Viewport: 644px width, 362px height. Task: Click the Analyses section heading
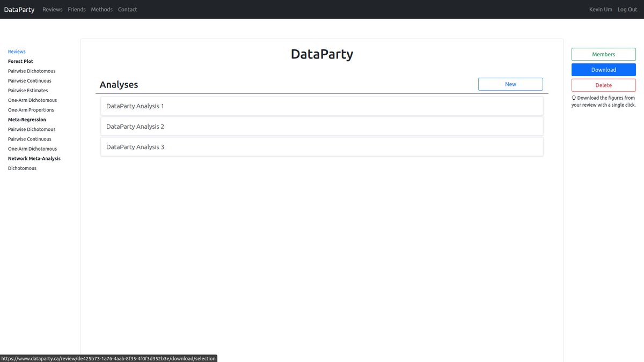(x=119, y=85)
